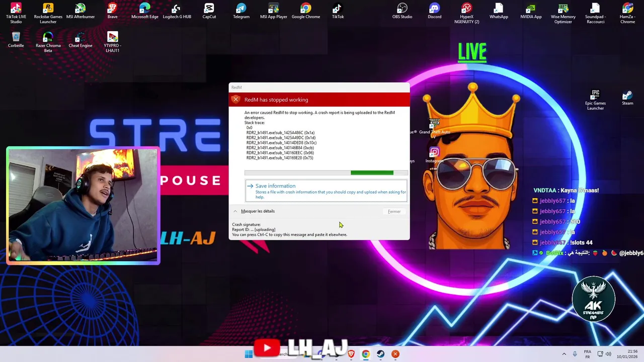Switch to Steam in the taskbar
The image size is (644, 362).
[380, 354]
